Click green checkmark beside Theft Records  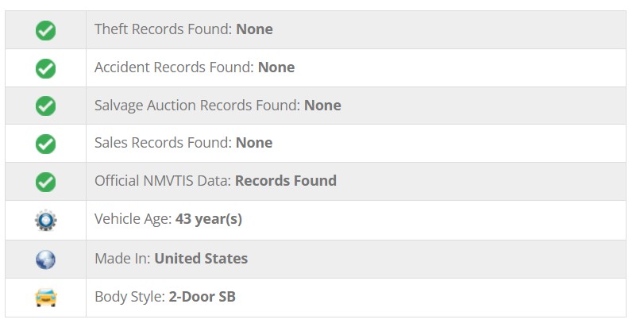pos(45,30)
